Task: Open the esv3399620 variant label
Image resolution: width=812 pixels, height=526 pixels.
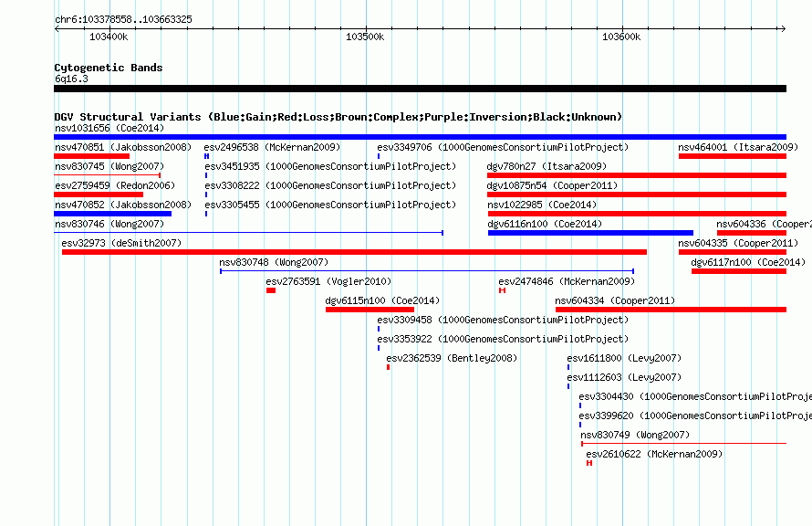Action: point(695,416)
